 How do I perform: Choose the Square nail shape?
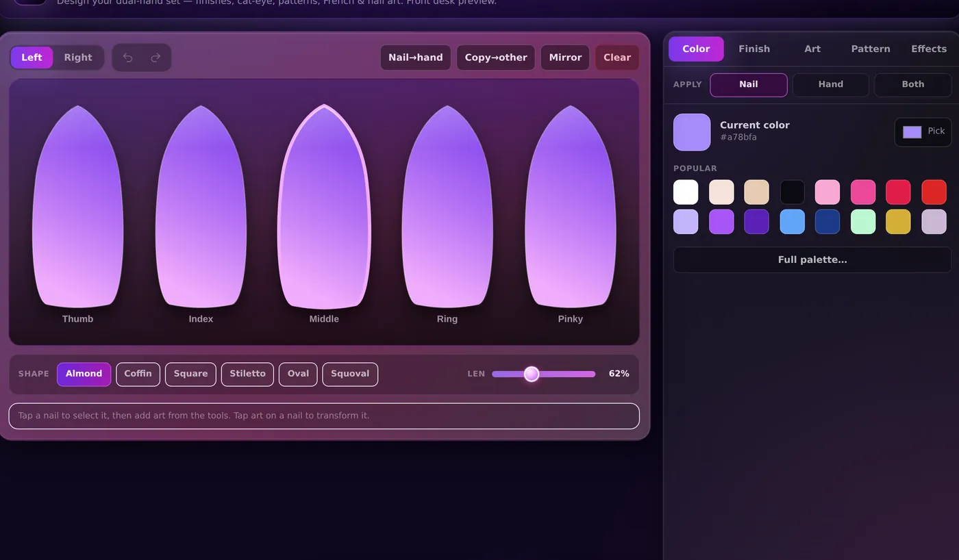click(x=190, y=374)
